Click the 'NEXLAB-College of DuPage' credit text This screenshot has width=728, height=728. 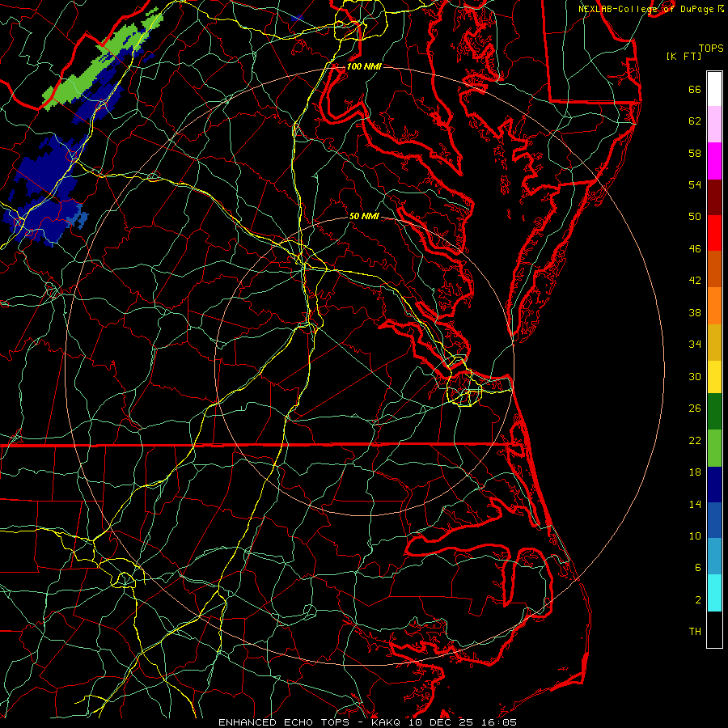(645, 9)
